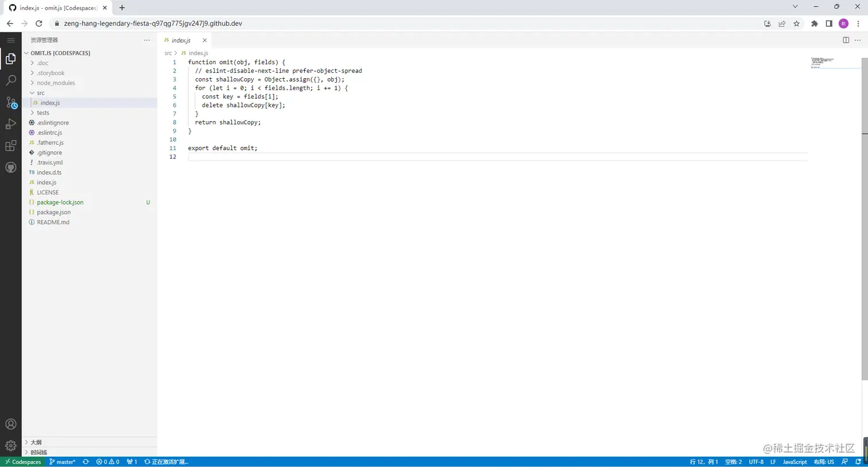The width and height of the screenshot is (868, 467).
Task: Share this page from address bar
Action: 782,24
